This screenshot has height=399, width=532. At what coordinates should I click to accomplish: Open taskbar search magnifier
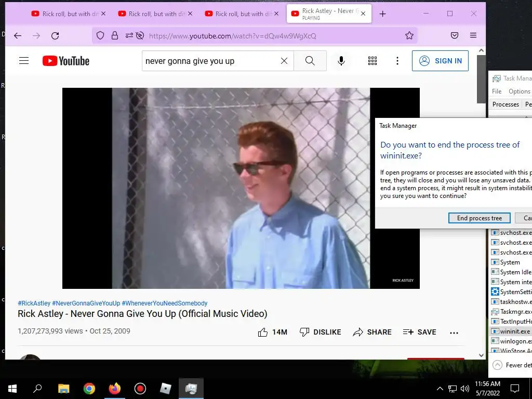[x=37, y=389]
